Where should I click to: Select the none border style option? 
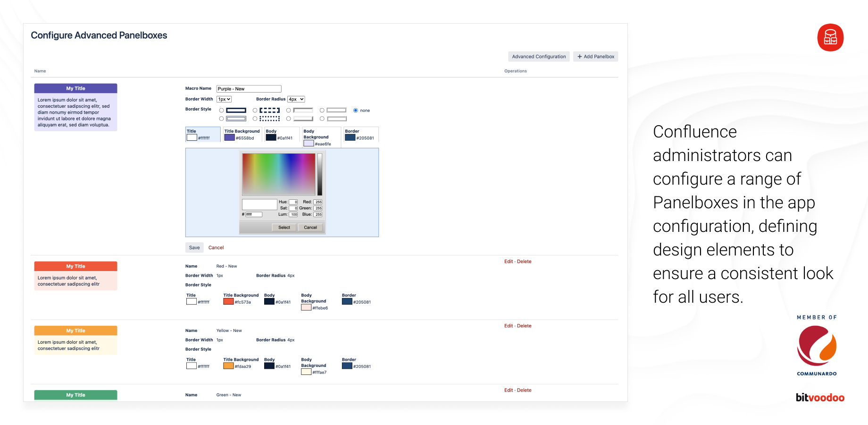point(355,110)
